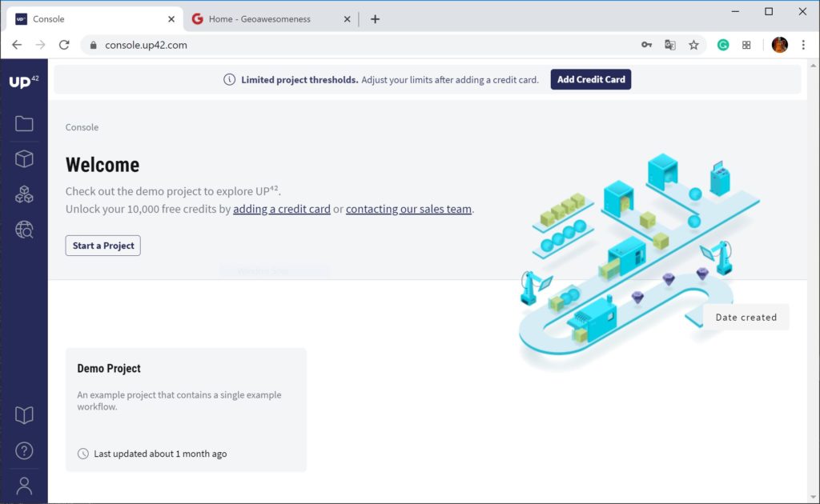Open the user account icon in sidebar
Screen dimensions: 820x504
click(24, 486)
